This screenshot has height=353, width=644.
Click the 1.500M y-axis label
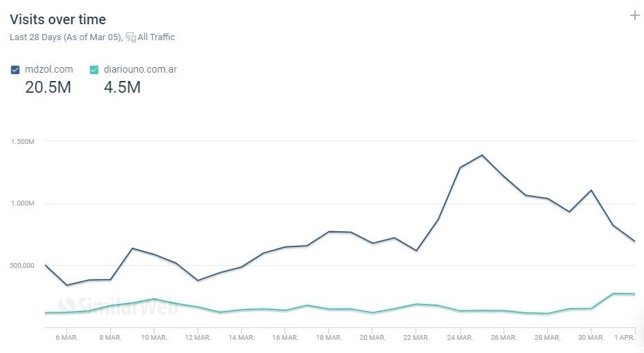22,142
